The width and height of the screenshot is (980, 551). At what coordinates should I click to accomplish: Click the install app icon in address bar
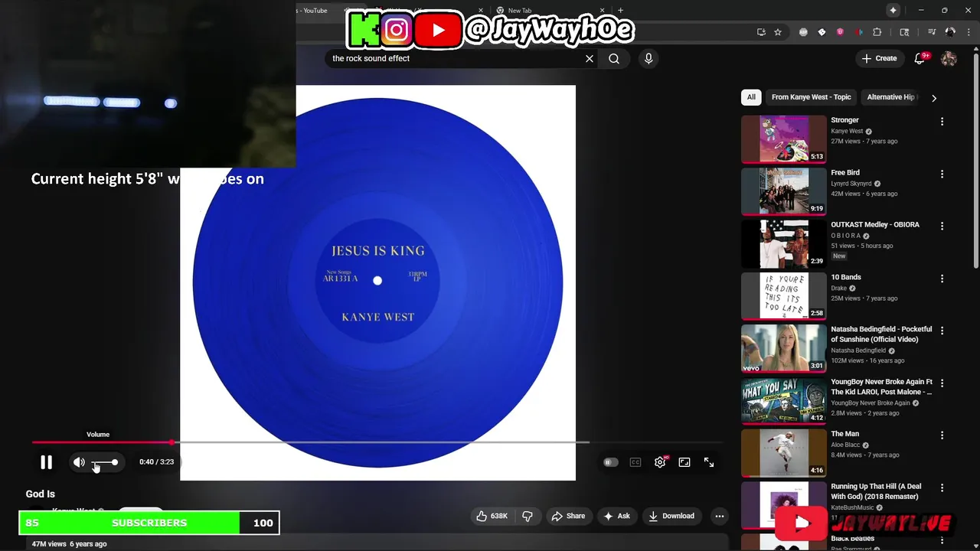click(761, 32)
